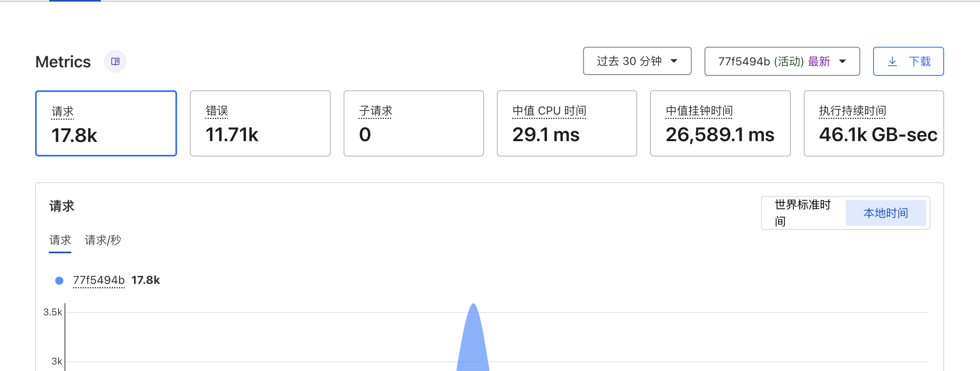
Task: Click the 17.8k legend total value
Action: (x=146, y=280)
